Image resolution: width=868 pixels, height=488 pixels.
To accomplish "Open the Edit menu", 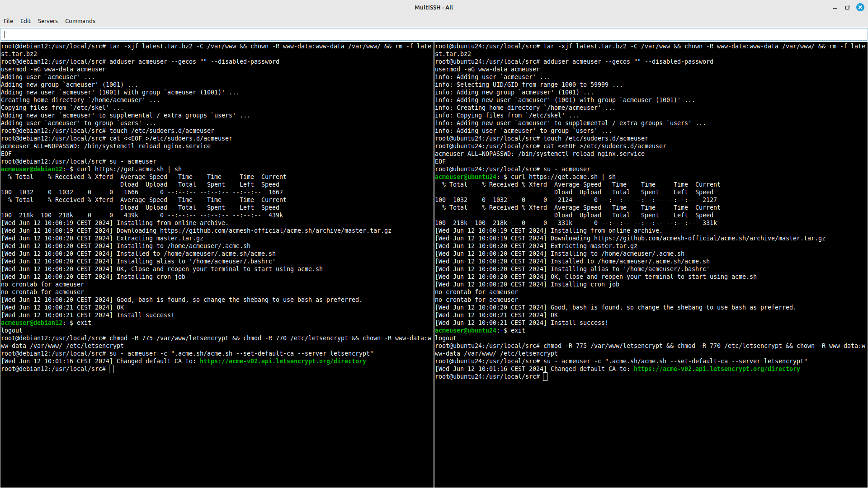I will (25, 21).
